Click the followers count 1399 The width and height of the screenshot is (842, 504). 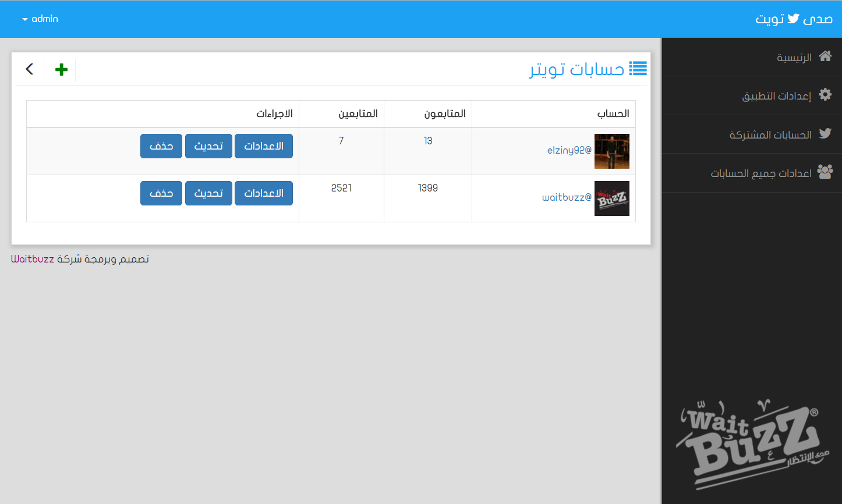pos(428,188)
